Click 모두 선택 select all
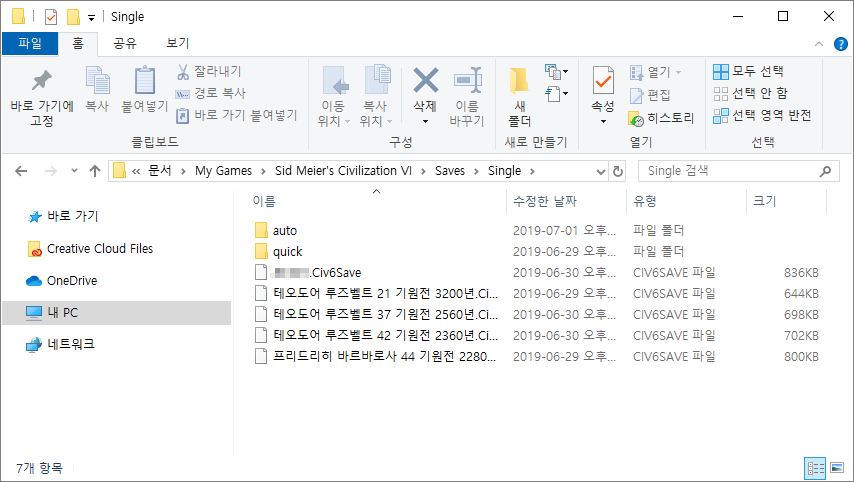Screen dimensions: 854x482 click(748, 71)
